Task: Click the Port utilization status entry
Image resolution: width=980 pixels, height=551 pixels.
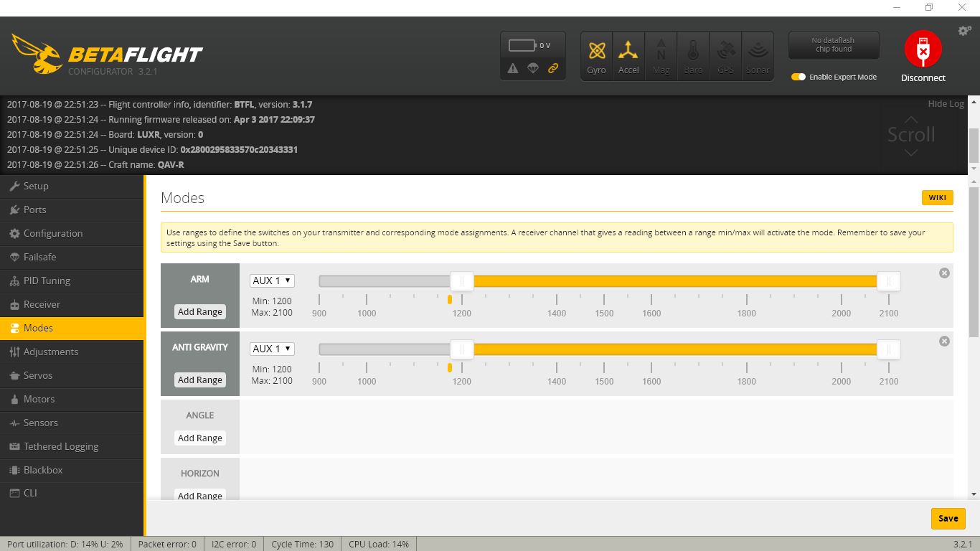Action: tap(65, 544)
